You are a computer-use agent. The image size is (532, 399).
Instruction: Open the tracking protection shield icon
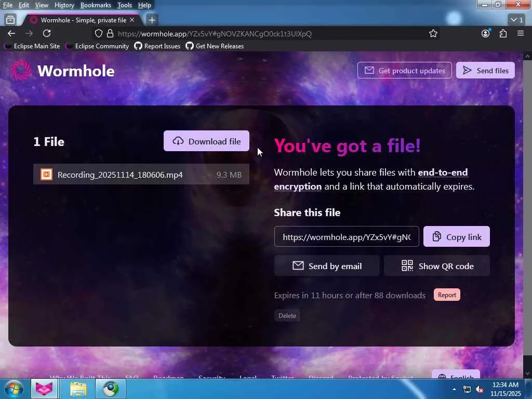(x=98, y=33)
